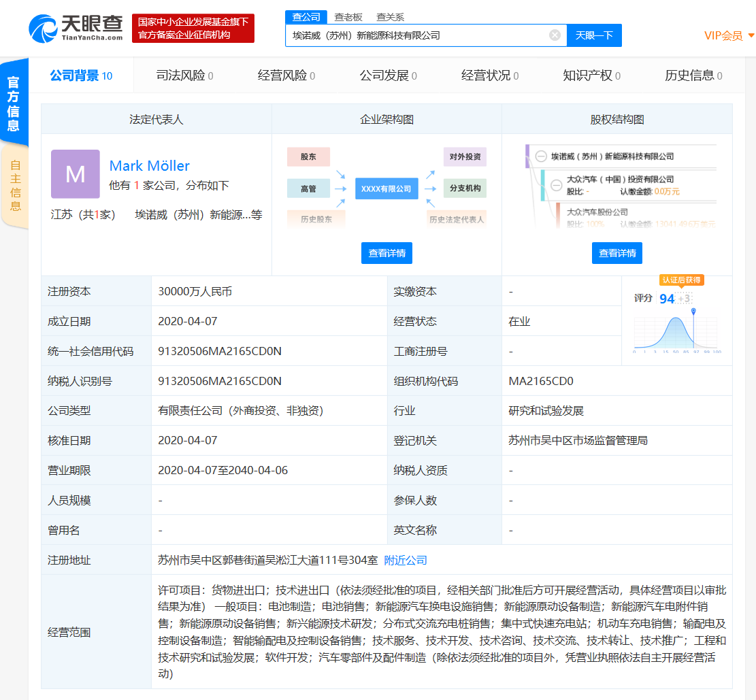Viewport: 756px width, 700px height.
Task: Open the VIP会员 dropdown menu
Action: coord(729,35)
